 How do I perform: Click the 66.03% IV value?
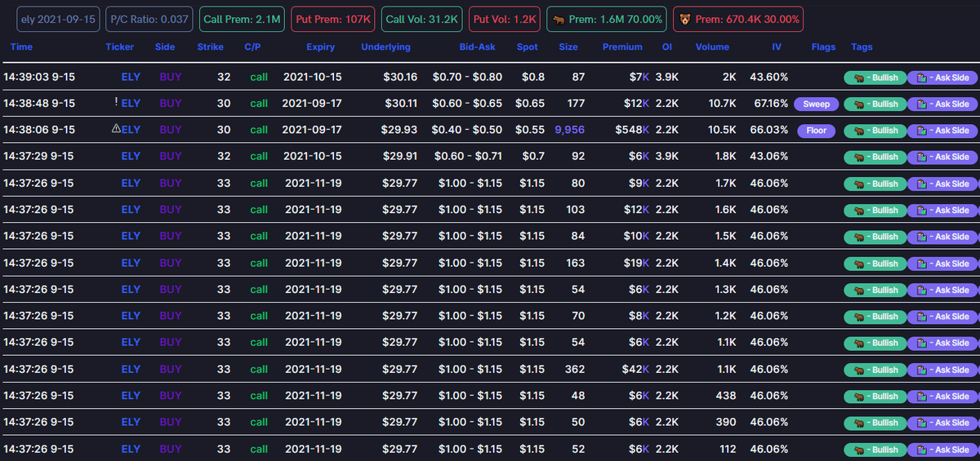pos(769,130)
